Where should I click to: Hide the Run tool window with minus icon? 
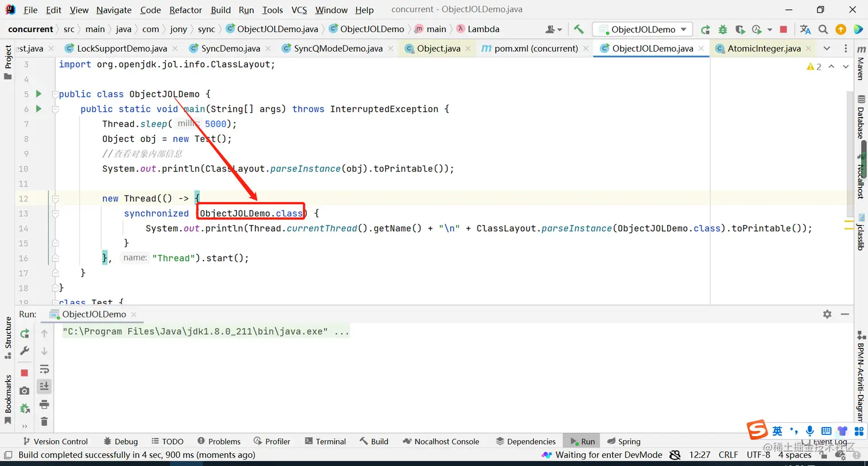pyautogui.click(x=844, y=314)
